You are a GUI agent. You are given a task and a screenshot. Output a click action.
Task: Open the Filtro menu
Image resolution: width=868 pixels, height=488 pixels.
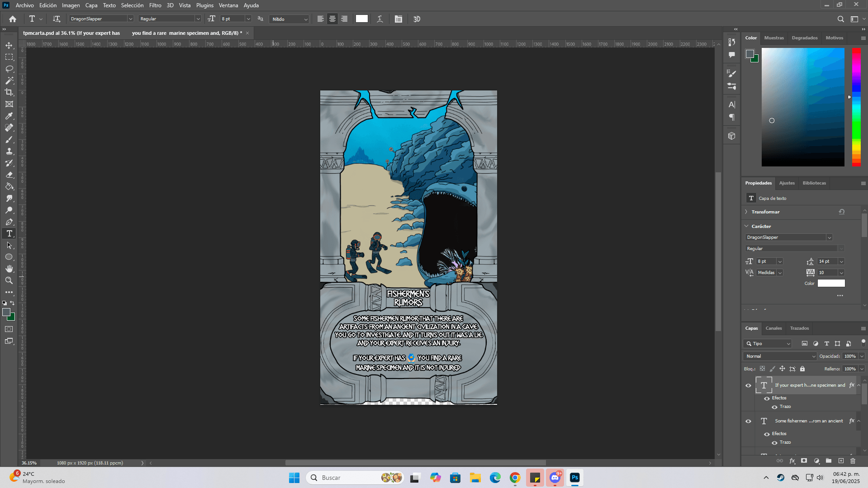155,5
